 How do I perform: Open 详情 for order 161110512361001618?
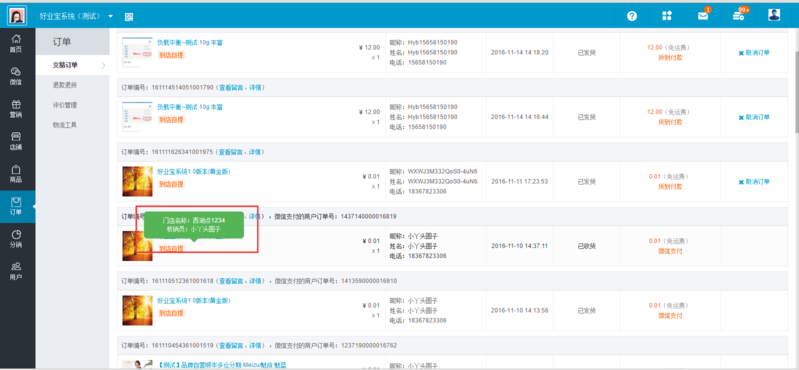pyautogui.click(x=255, y=281)
